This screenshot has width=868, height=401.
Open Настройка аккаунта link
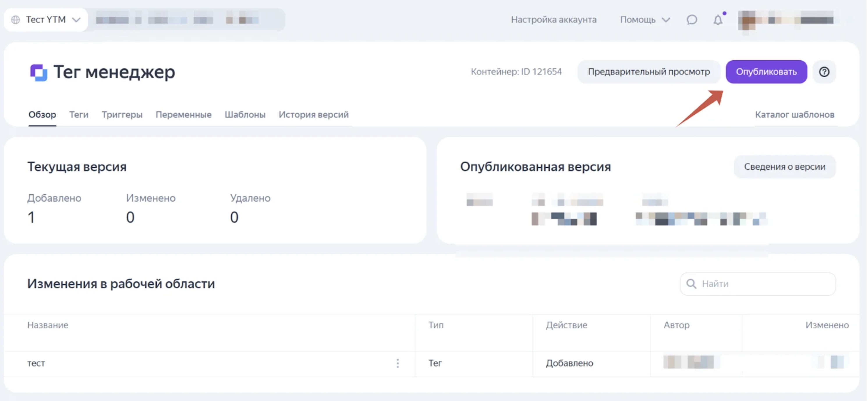pyautogui.click(x=554, y=20)
